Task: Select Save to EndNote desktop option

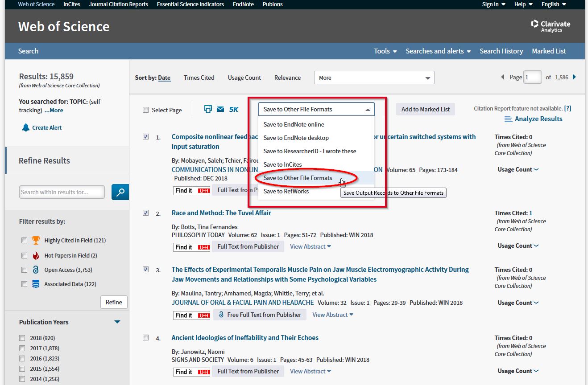Action: 316,138
